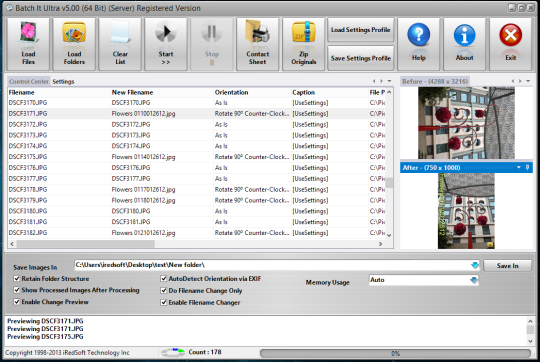Screen dimensions: 540x362
Task: Toggle Show Processed Images After Processing
Action: (x=17, y=290)
